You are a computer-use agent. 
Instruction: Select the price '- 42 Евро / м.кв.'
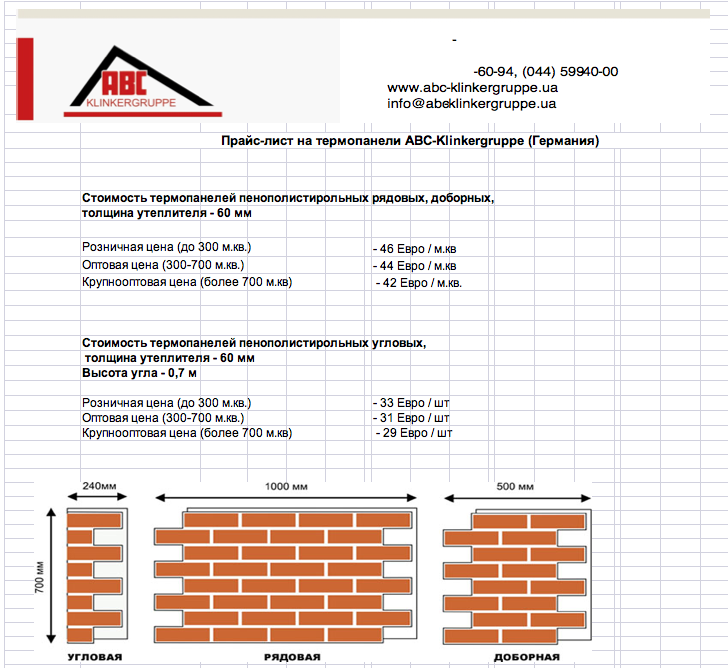pyautogui.click(x=419, y=283)
